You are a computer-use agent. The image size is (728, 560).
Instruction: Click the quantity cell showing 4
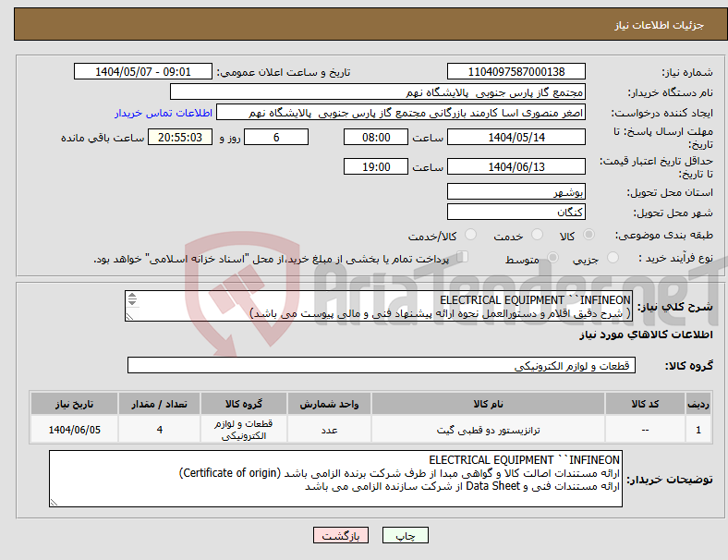159,430
